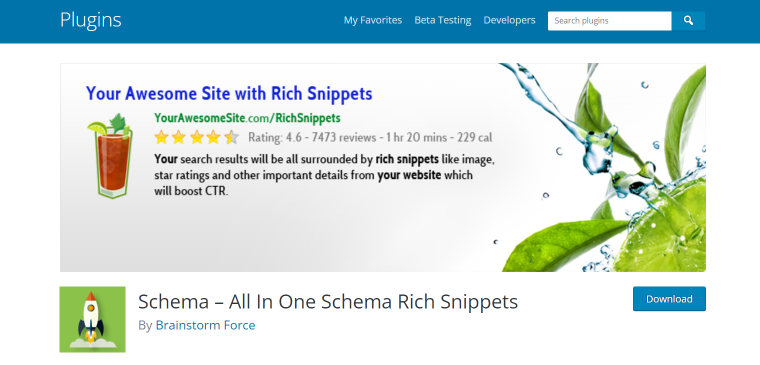Open the Beta Testing page
Image resolution: width=760 pixels, height=365 pixels.
[443, 20]
